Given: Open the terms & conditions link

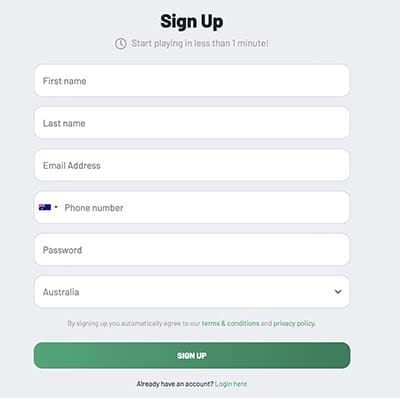Looking at the screenshot, I should point(230,323).
